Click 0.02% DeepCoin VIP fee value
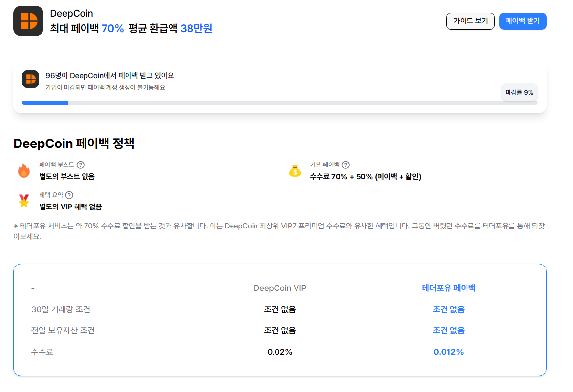Image resolution: width=573 pixels, height=392 pixels. [280, 352]
